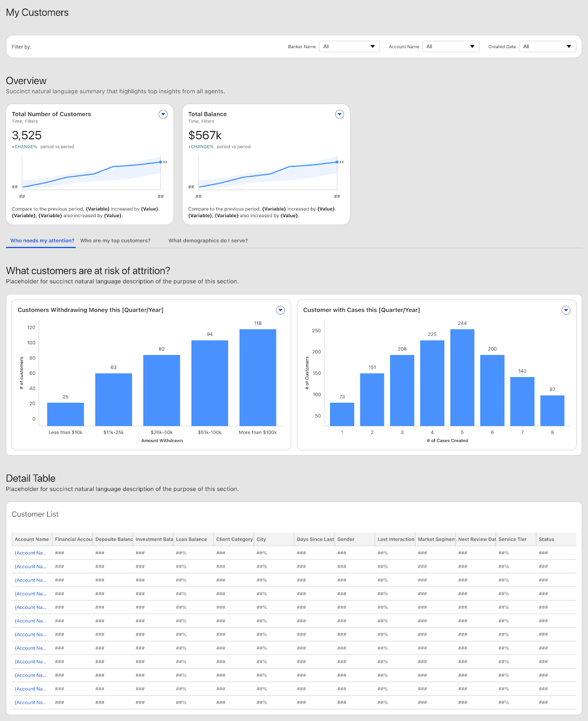Sort table by Loan Balance column header
Image resolution: width=588 pixels, height=721 pixels.
coord(191,539)
